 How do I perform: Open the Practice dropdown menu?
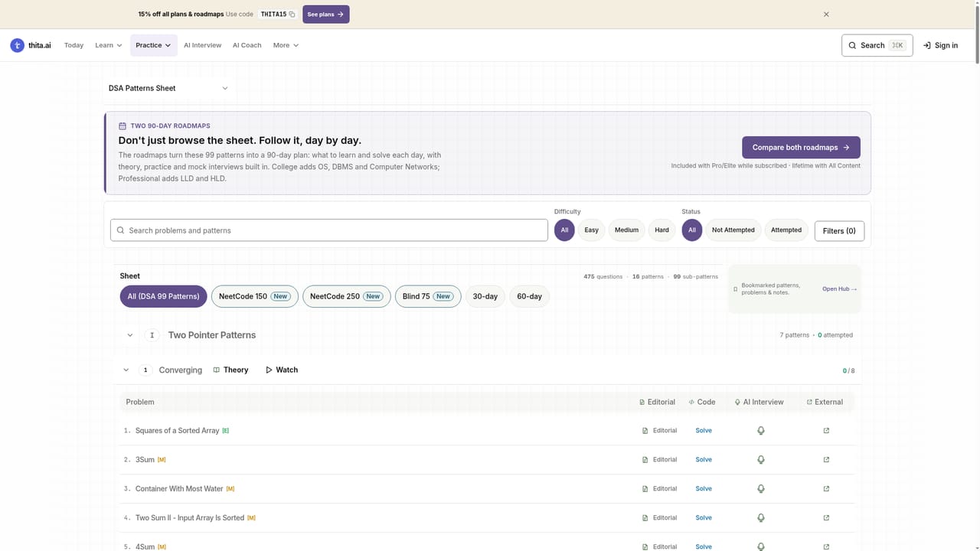[154, 45]
